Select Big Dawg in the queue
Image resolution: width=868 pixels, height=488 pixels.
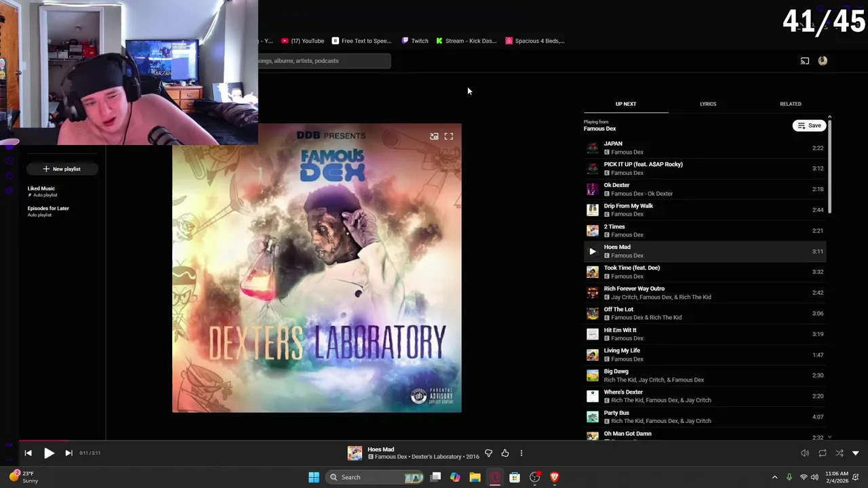click(x=705, y=375)
